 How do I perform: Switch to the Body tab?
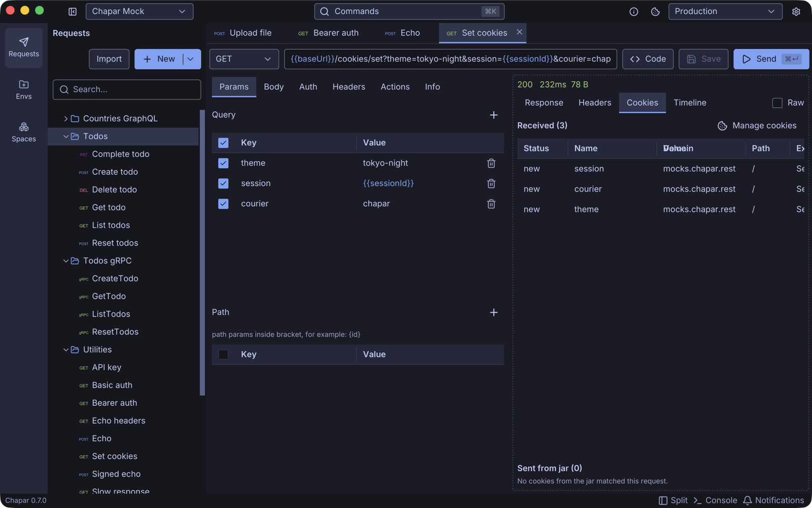coord(274,87)
